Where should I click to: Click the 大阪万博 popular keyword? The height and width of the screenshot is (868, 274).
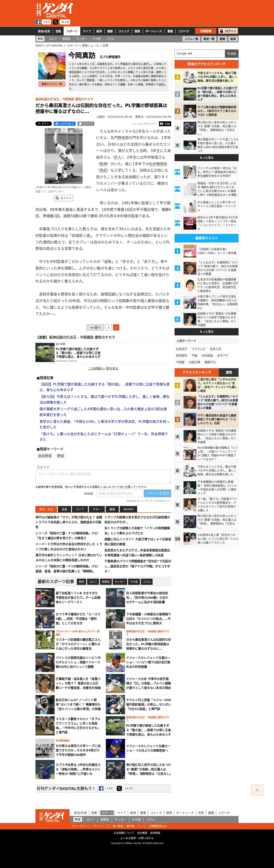pyautogui.click(x=194, y=362)
